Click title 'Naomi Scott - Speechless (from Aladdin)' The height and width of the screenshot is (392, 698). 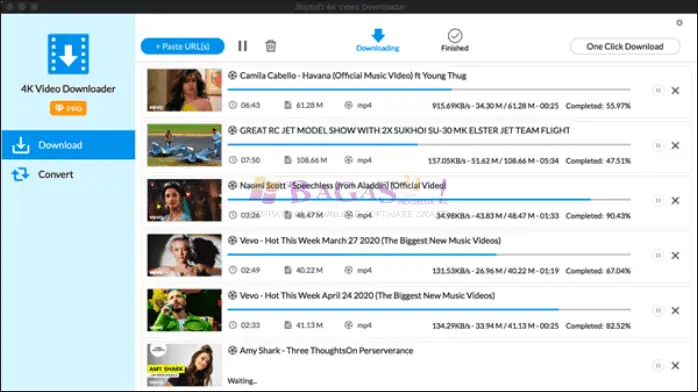coord(315,186)
